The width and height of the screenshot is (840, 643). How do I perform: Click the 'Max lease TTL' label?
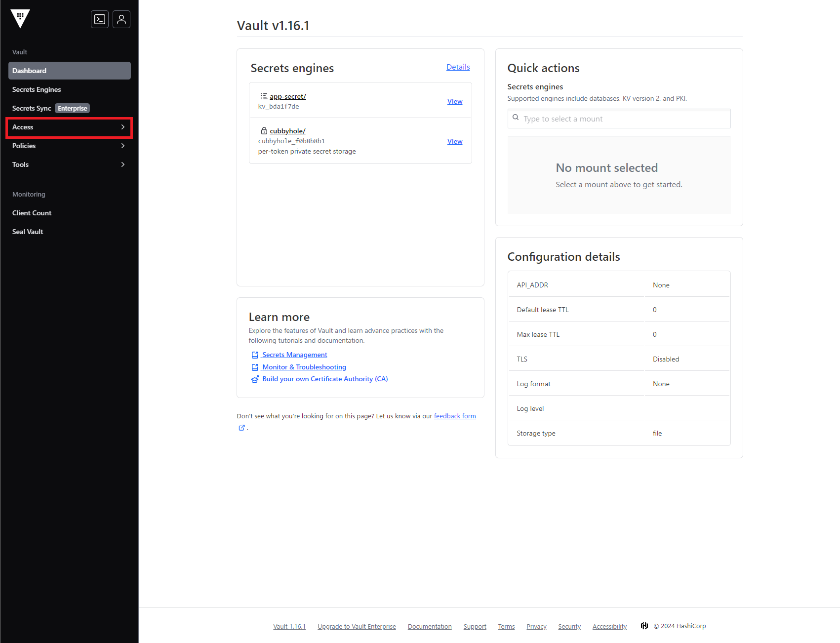[x=538, y=334]
